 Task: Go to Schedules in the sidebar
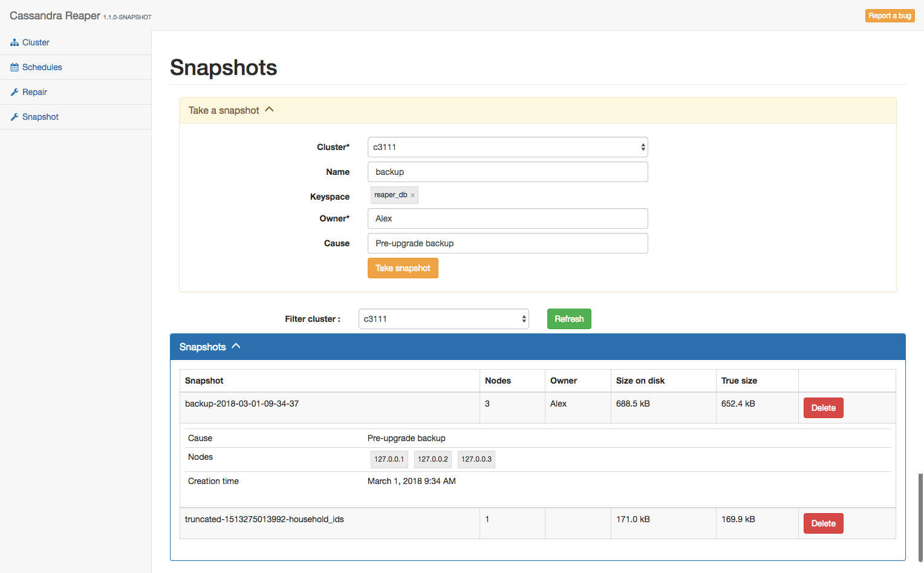pyautogui.click(x=42, y=67)
